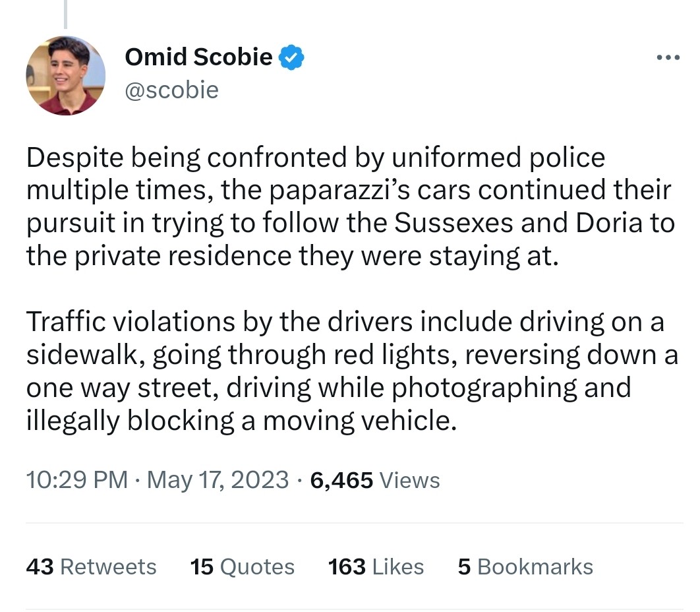
Task: Open the @scobie handle link
Action: pos(172,90)
